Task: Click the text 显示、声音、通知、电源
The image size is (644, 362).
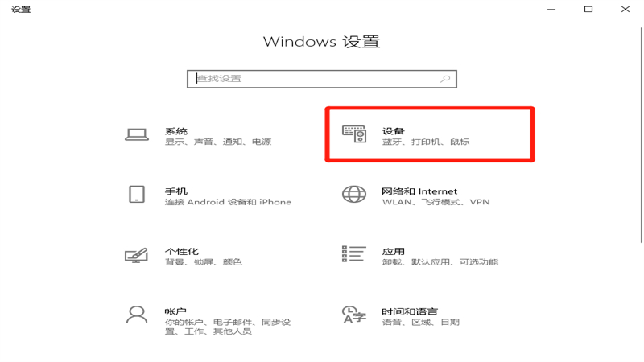Action: pos(218,142)
